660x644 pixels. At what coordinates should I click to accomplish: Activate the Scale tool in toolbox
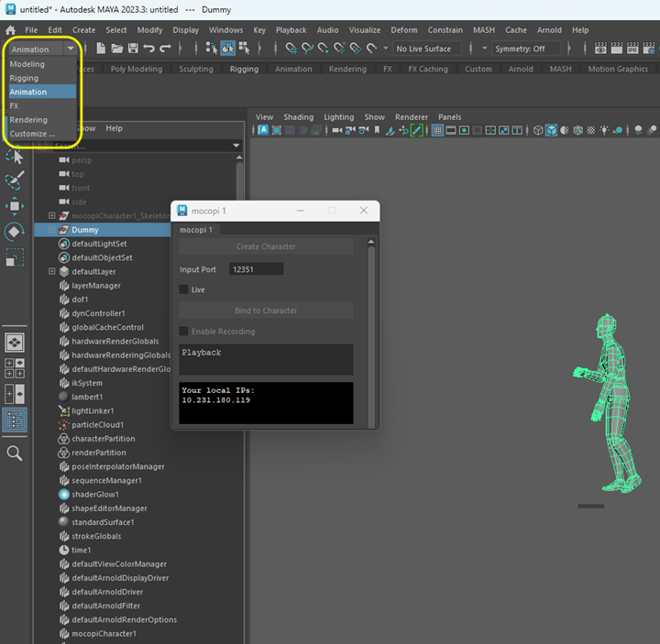pos(15,257)
